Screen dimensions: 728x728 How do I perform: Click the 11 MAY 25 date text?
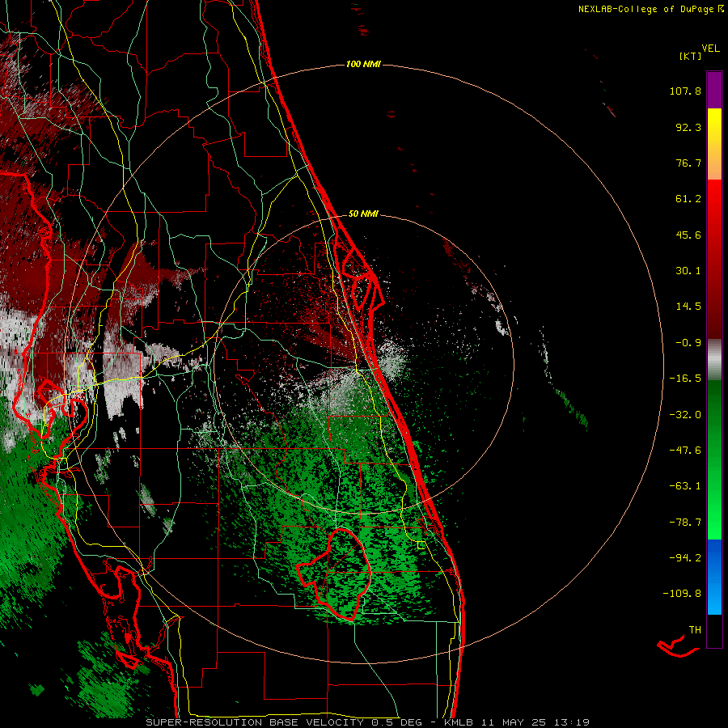tap(514, 722)
